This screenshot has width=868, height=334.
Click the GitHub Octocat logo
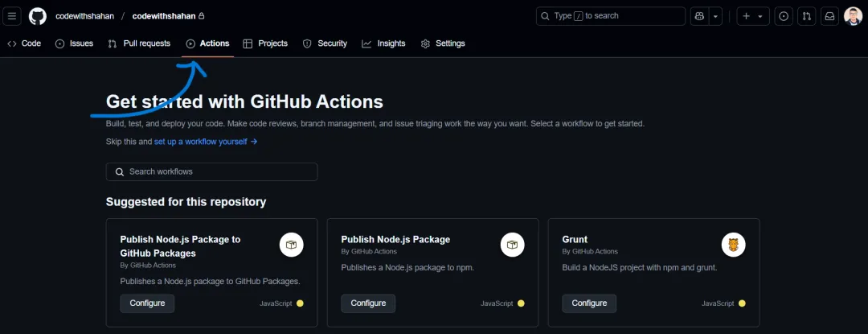click(x=38, y=16)
